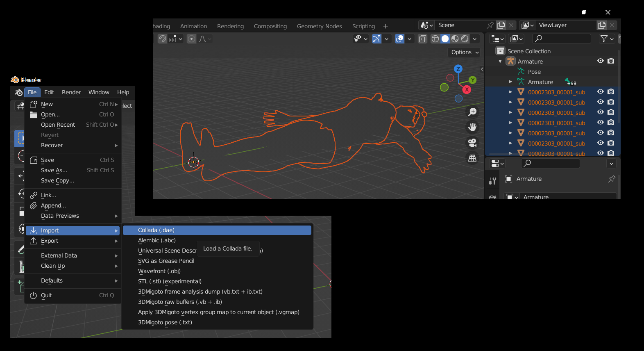The width and height of the screenshot is (644, 351).
Task: Click the Scene Collection box icon
Action: 500,51
